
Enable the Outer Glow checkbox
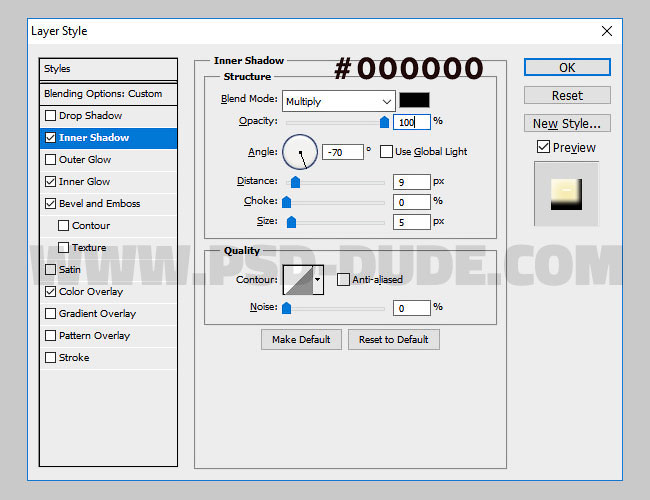pos(50,159)
